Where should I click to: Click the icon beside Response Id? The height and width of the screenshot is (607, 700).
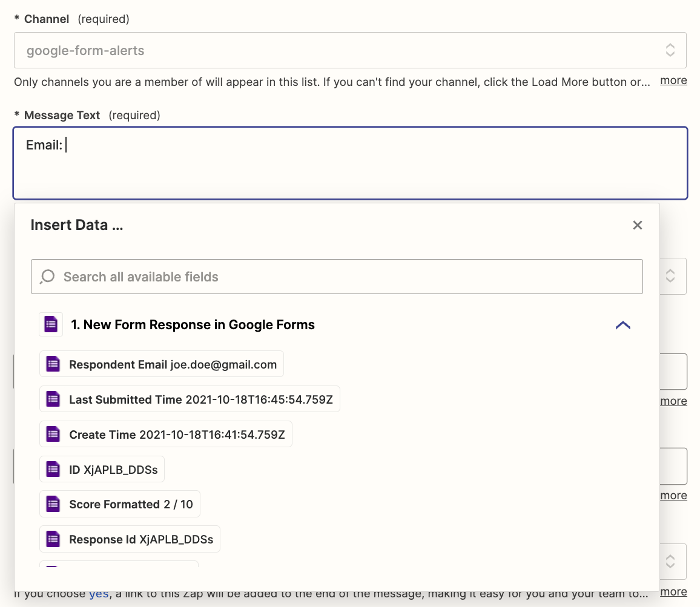tap(53, 539)
